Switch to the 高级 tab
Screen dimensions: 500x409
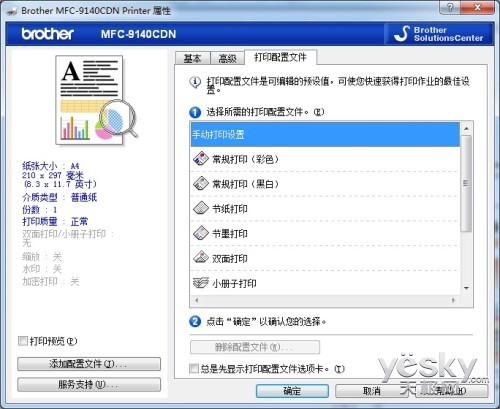click(227, 58)
